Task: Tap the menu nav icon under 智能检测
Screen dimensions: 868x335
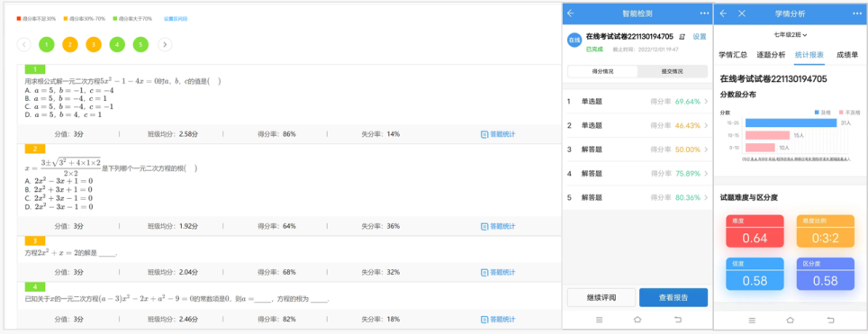Action: pos(599,320)
